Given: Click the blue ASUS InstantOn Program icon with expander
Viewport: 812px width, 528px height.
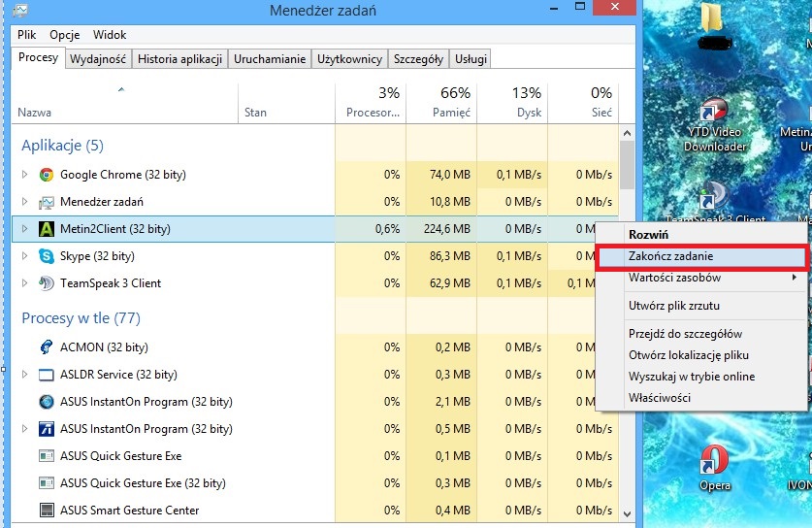Looking at the screenshot, I should (x=47, y=429).
